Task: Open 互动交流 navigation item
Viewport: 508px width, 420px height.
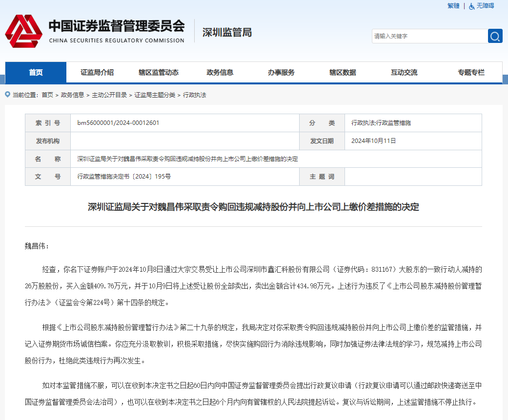Action: [404, 72]
